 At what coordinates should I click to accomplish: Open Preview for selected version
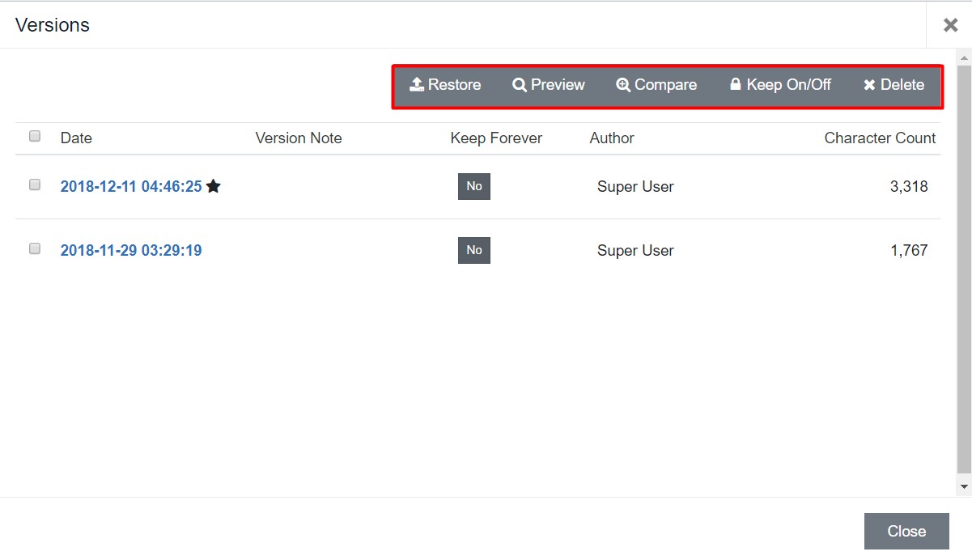pos(549,85)
